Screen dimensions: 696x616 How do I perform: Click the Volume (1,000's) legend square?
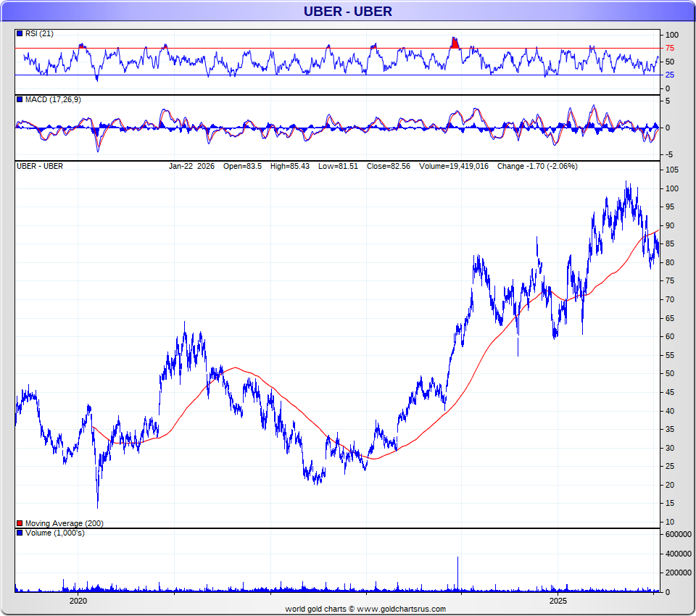[x=20, y=533]
